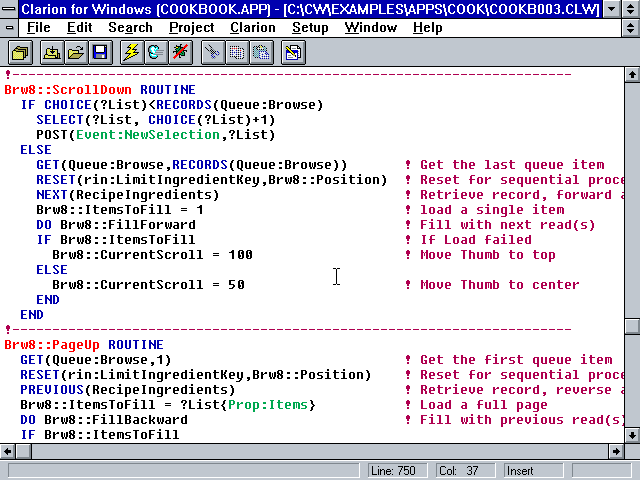Click the vertical scrollbar thumb

point(632,326)
